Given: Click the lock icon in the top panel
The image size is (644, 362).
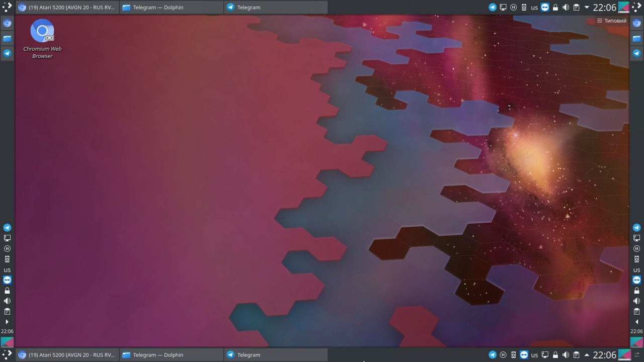Looking at the screenshot, I should click(x=555, y=8).
